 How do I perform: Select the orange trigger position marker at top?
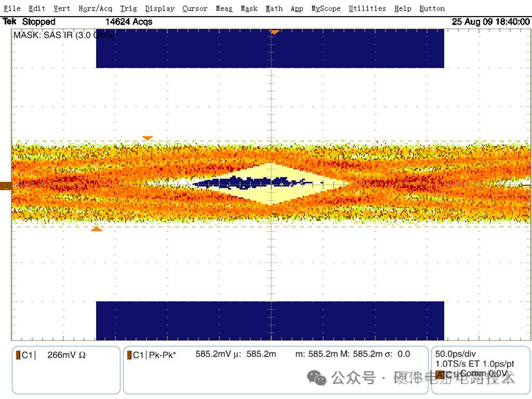point(275,32)
